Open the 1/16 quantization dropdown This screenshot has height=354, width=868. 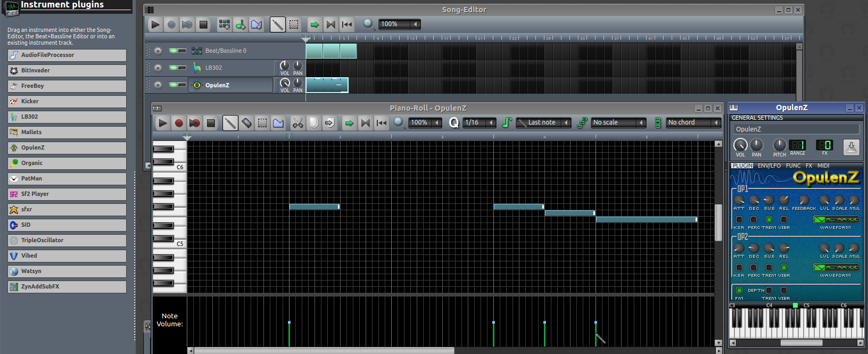pyautogui.click(x=479, y=123)
